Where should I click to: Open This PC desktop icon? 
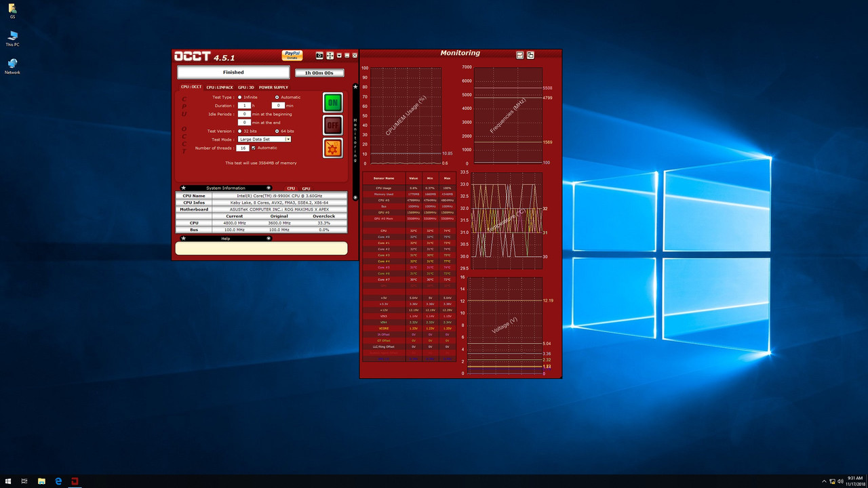click(x=12, y=39)
